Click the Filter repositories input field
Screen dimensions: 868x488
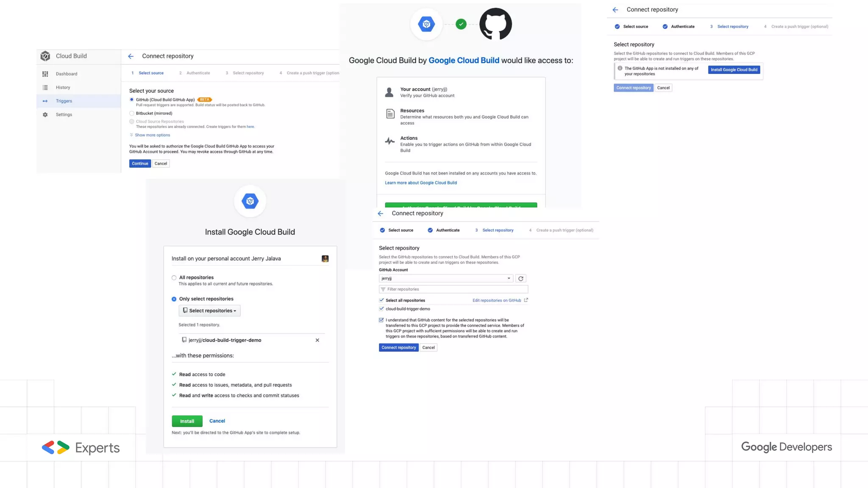(453, 289)
